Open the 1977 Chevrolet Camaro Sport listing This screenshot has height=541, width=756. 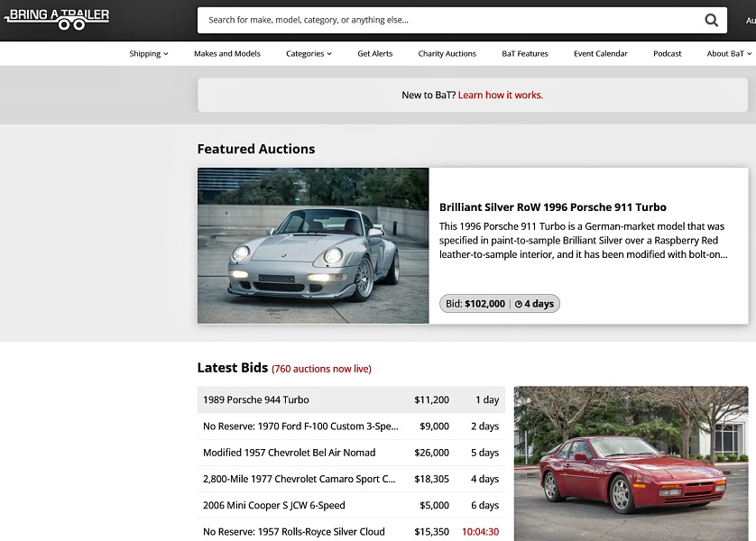[x=299, y=479]
